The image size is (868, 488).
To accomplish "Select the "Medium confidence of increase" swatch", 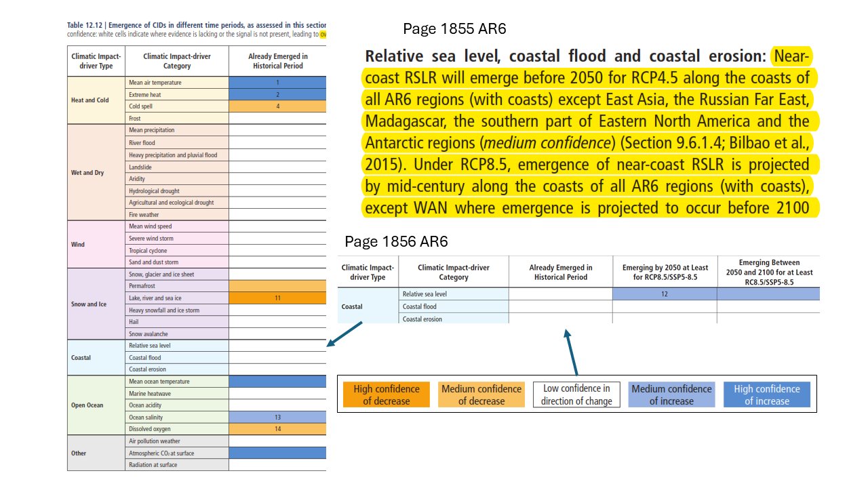I will pyautogui.click(x=671, y=394).
